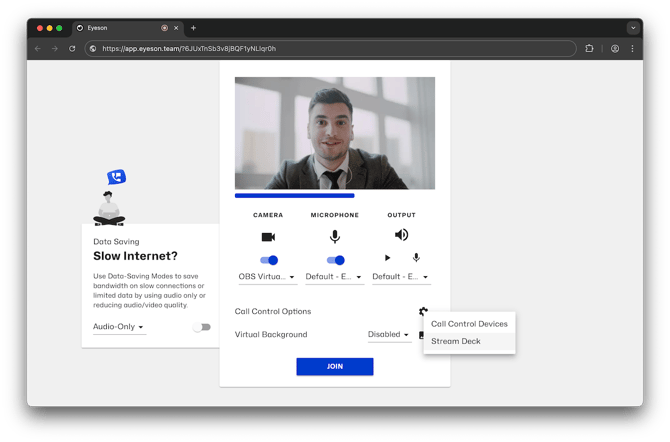The height and width of the screenshot is (442, 670).
Task: Expand the microphone device dropdown
Action: coord(334,277)
